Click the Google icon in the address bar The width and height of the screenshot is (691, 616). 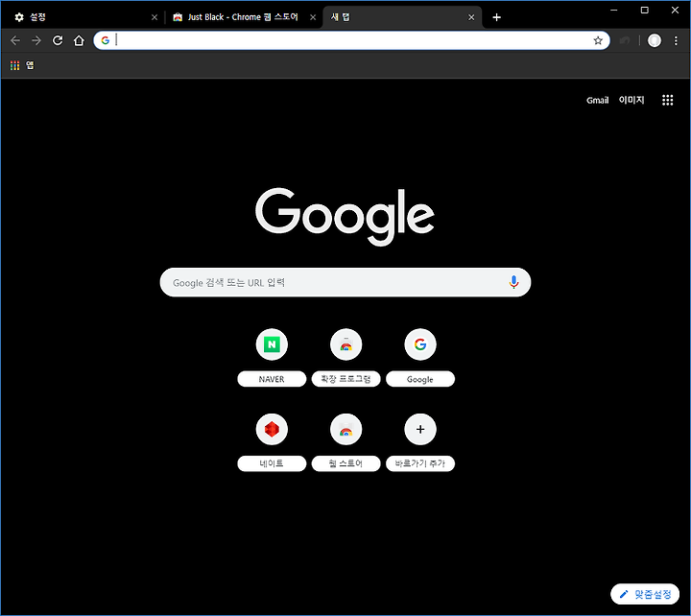105,40
